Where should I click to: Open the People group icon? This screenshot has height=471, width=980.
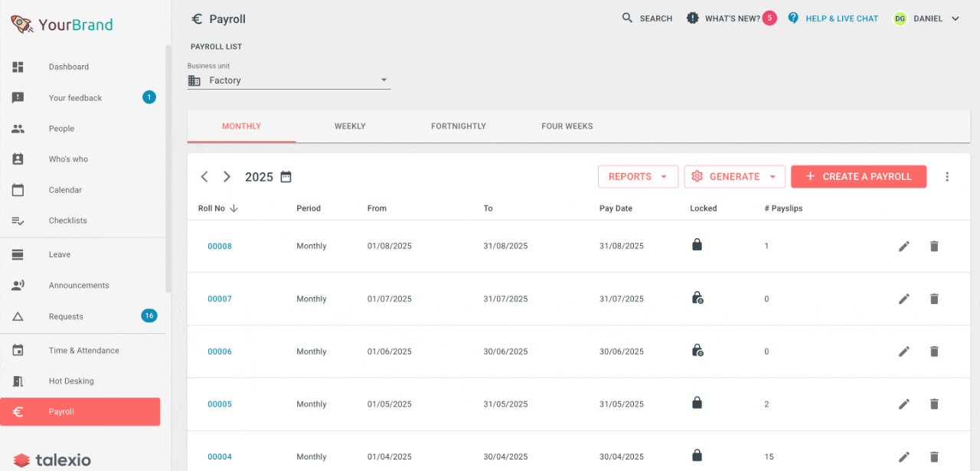(18, 129)
